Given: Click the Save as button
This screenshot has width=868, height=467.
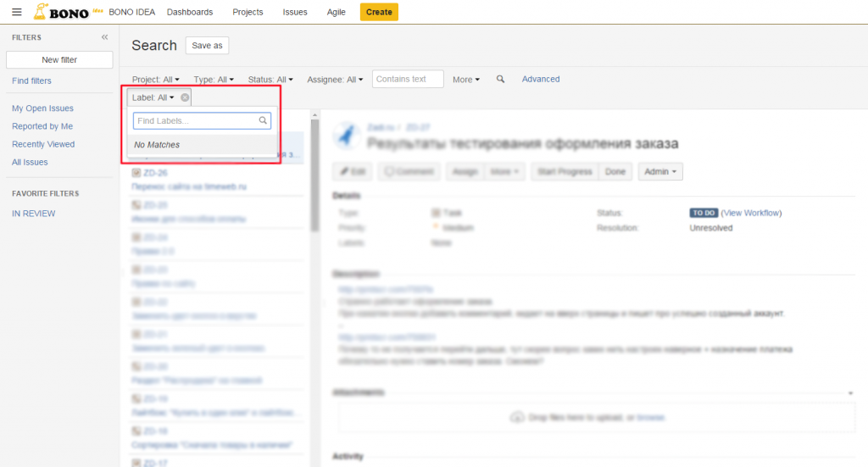Looking at the screenshot, I should coord(207,46).
